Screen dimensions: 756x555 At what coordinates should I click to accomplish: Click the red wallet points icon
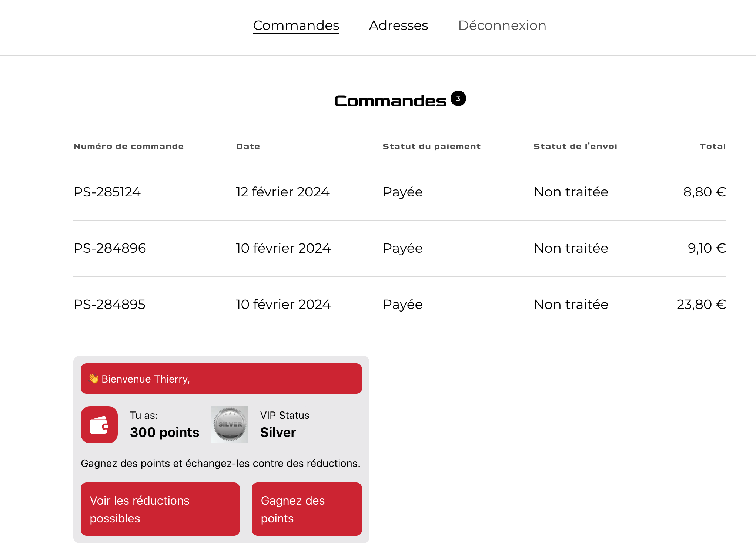click(99, 425)
